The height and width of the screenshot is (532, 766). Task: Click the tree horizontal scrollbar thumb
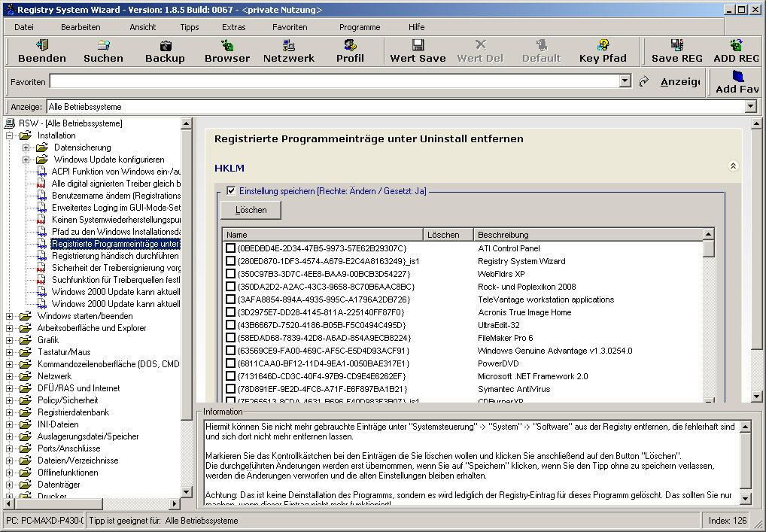pyautogui.click(x=58, y=503)
